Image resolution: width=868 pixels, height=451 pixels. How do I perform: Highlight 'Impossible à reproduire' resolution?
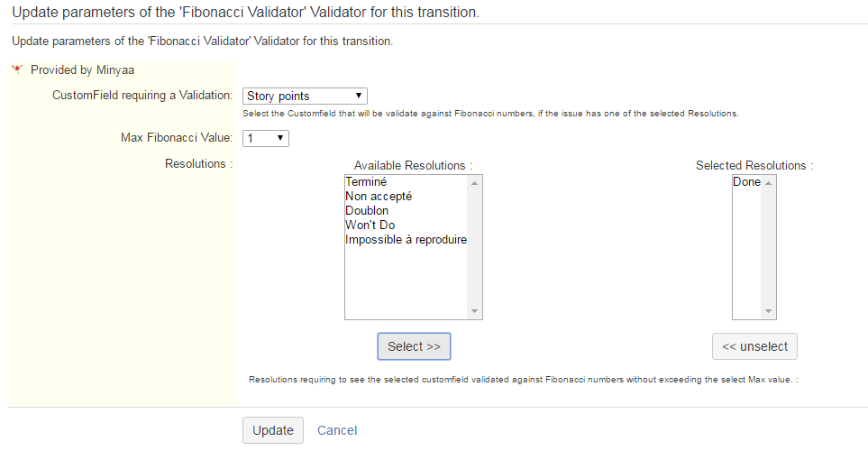tap(406, 240)
